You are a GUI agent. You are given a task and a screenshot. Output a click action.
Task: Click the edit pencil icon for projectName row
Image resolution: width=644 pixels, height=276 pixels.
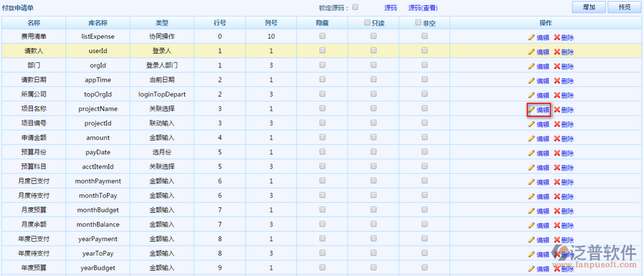pos(532,110)
